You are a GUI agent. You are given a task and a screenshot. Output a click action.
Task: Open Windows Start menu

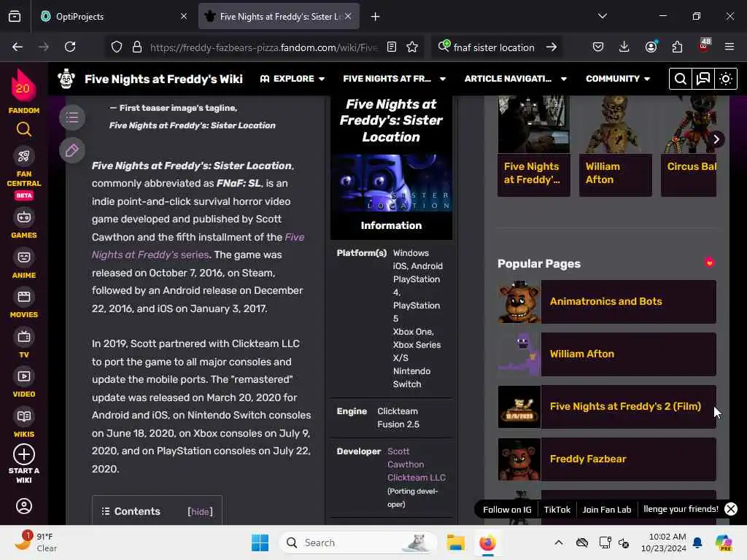pos(260,542)
